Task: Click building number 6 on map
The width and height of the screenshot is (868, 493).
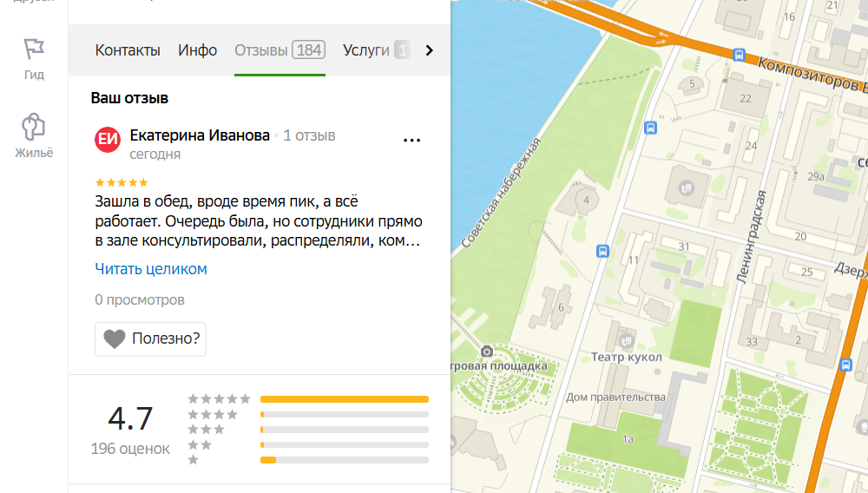Action: (561, 307)
